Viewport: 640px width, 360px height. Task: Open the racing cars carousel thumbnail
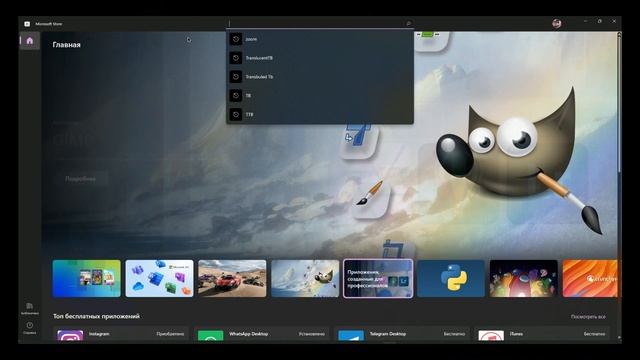(x=232, y=278)
